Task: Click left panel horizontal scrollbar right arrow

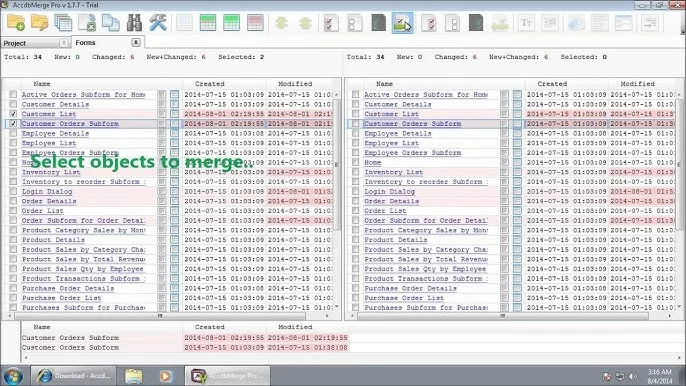Action: [327, 316]
